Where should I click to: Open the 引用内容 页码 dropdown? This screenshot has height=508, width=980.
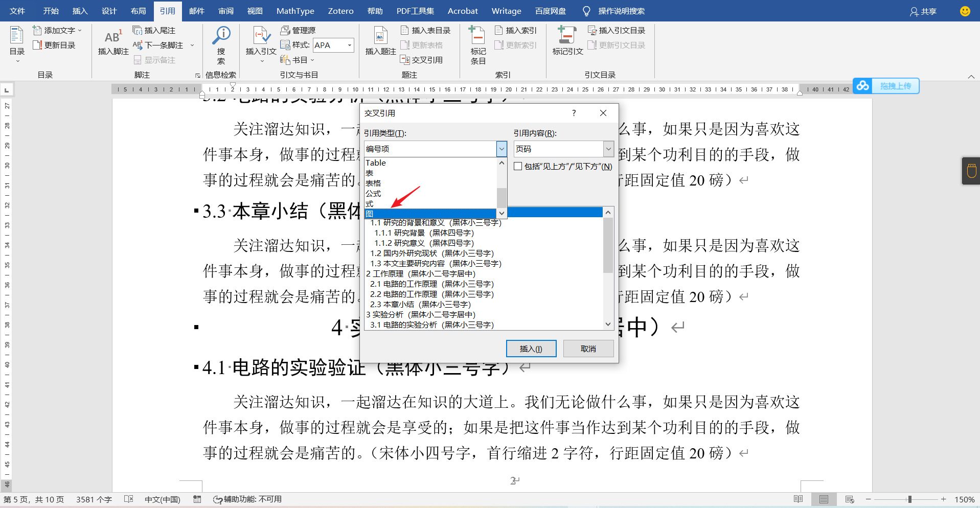[x=608, y=149]
